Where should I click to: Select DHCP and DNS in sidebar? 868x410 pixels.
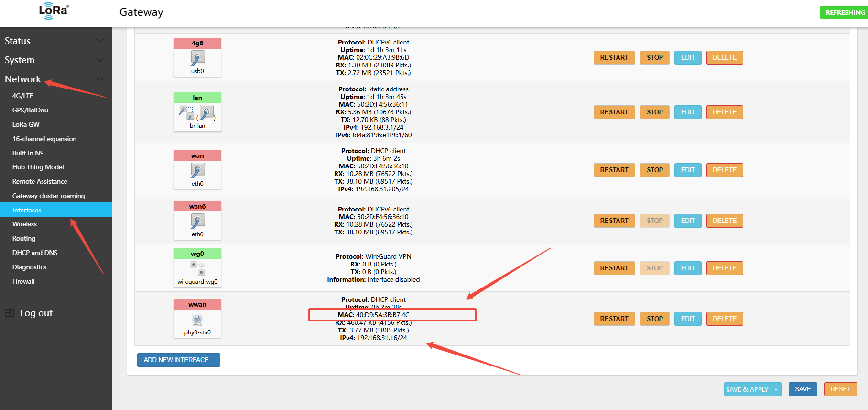(35, 253)
